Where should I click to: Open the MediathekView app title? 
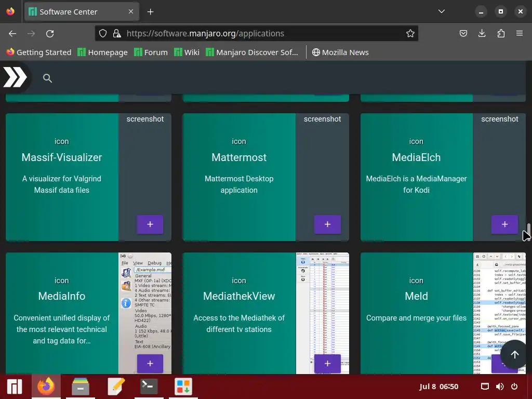coord(239,296)
